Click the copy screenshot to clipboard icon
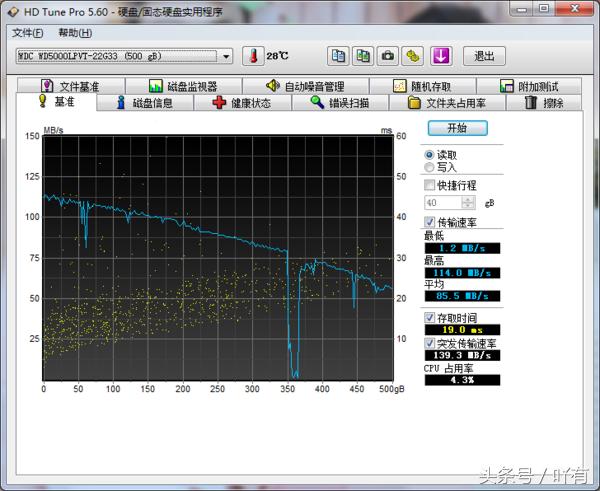 (x=364, y=56)
